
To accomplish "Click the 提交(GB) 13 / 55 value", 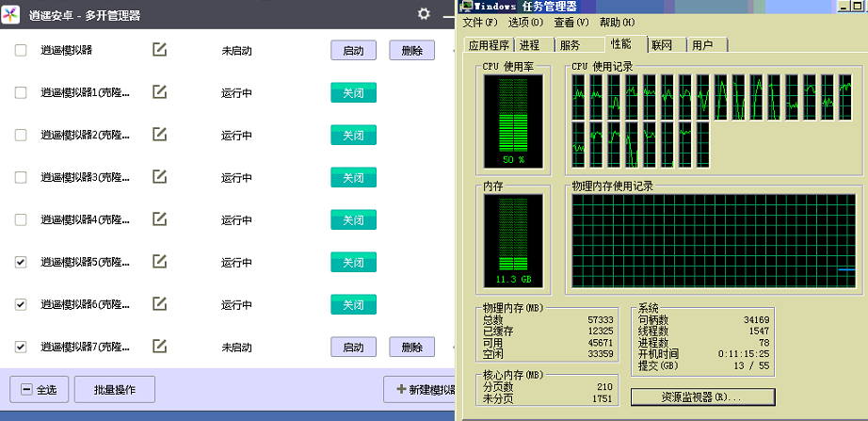I will [x=751, y=365].
